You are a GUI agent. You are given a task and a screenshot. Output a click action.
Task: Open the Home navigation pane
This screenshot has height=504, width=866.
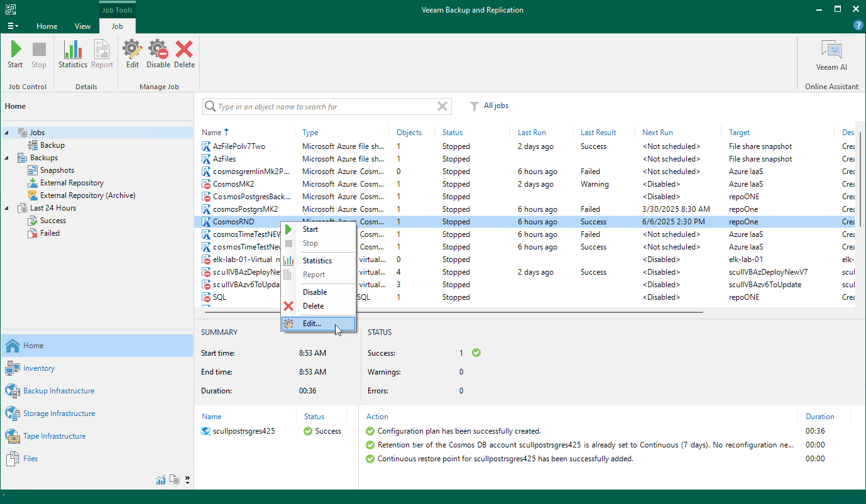[x=97, y=346]
